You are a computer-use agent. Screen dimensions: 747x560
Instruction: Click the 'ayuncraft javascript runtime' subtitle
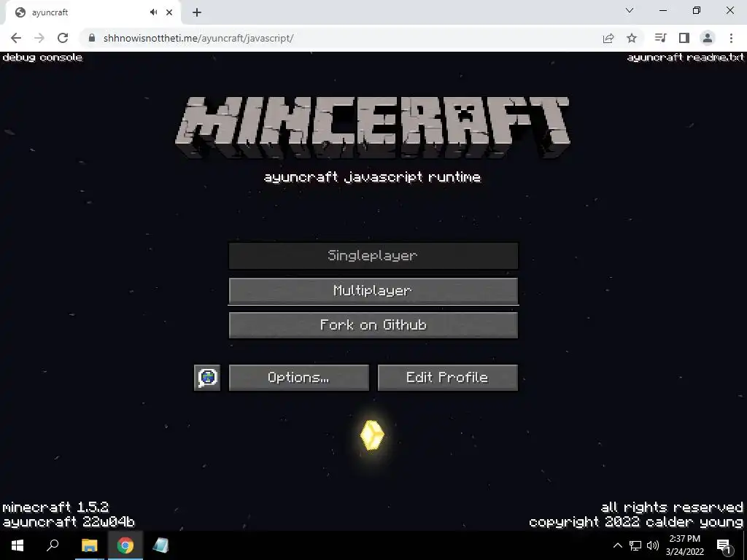pos(373,178)
